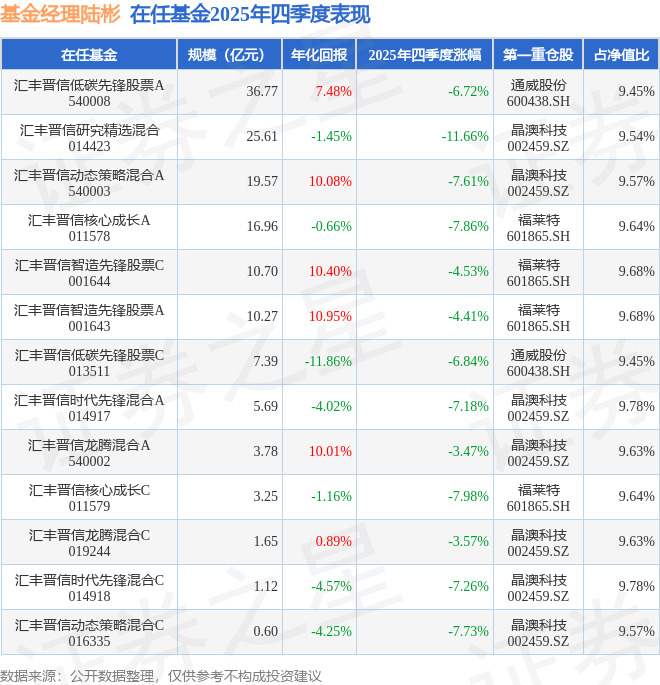Click 9.64% in the 16.96 row
Image resolution: width=660 pixels, height=685 pixels.
point(636,226)
